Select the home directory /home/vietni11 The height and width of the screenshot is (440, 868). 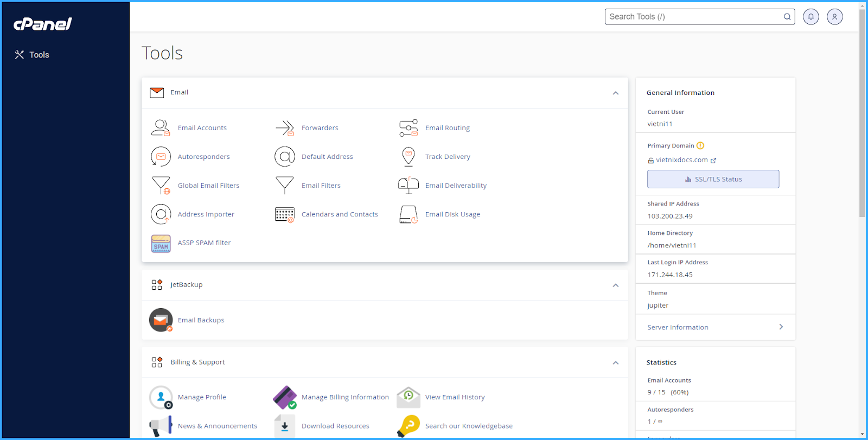(672, 245)
